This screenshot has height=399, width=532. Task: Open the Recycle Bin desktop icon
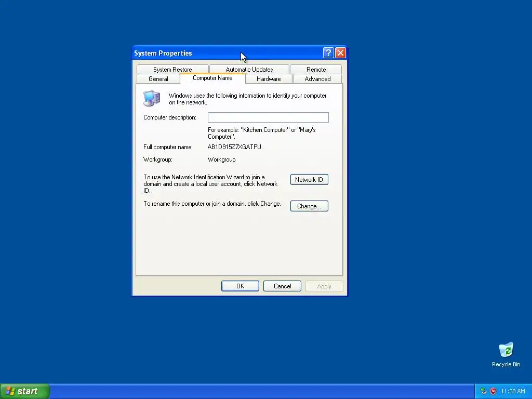pyautogui.click(x=506, y=354)
